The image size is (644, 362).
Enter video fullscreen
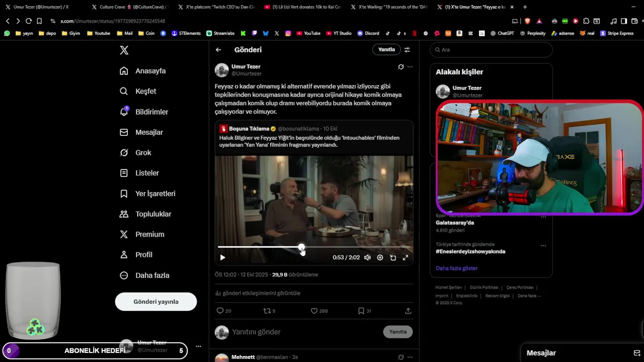[x=406, y=257]
